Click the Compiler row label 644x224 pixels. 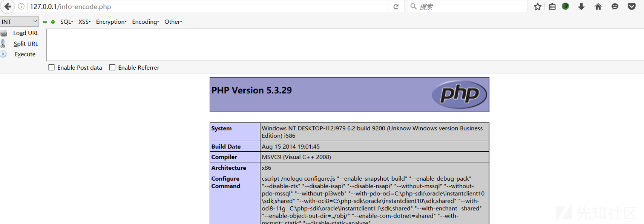click(224, 157)
